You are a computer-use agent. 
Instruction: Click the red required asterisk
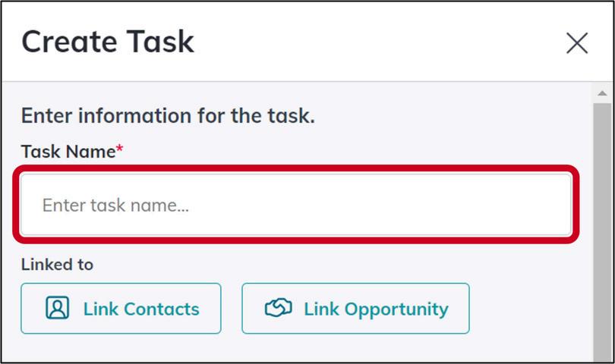click(119, 149)
